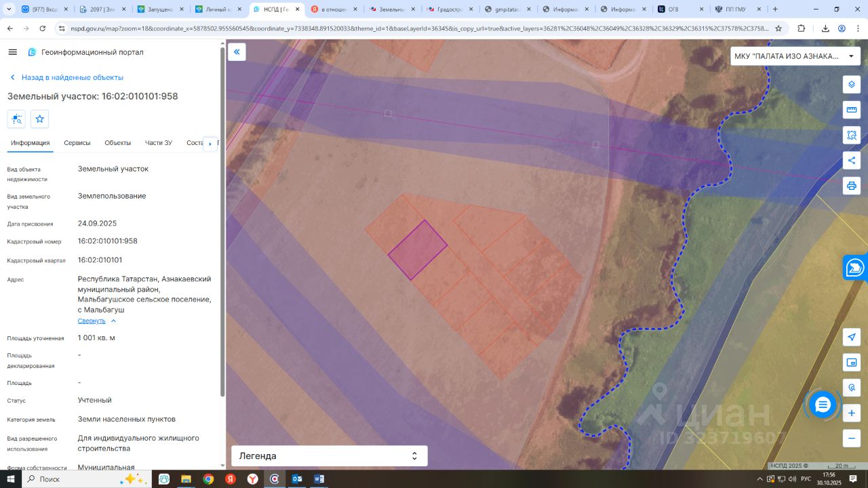
Task: Click the cadastral quarter 16:02:010101 value
Action: click(x=100, y=260)
